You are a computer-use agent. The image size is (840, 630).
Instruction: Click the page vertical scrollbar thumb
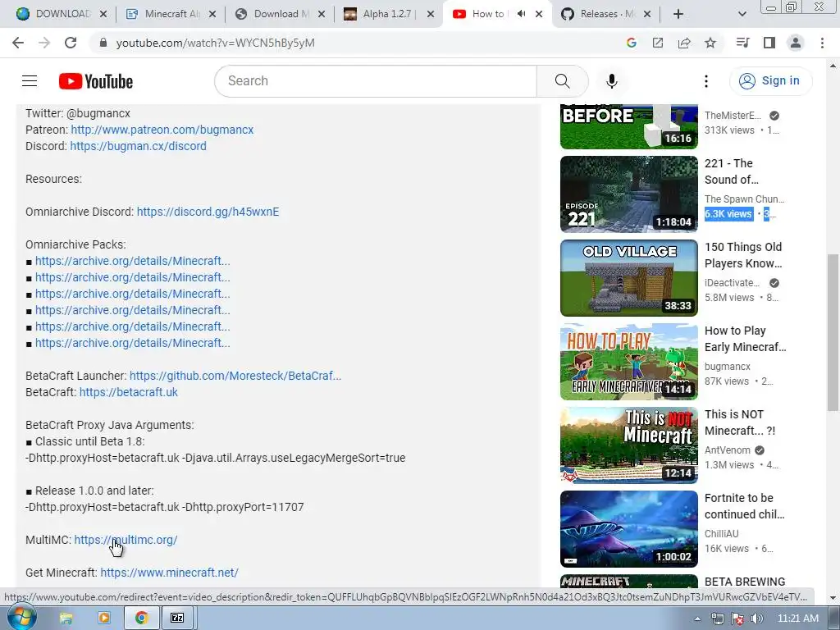click(833, 332)
